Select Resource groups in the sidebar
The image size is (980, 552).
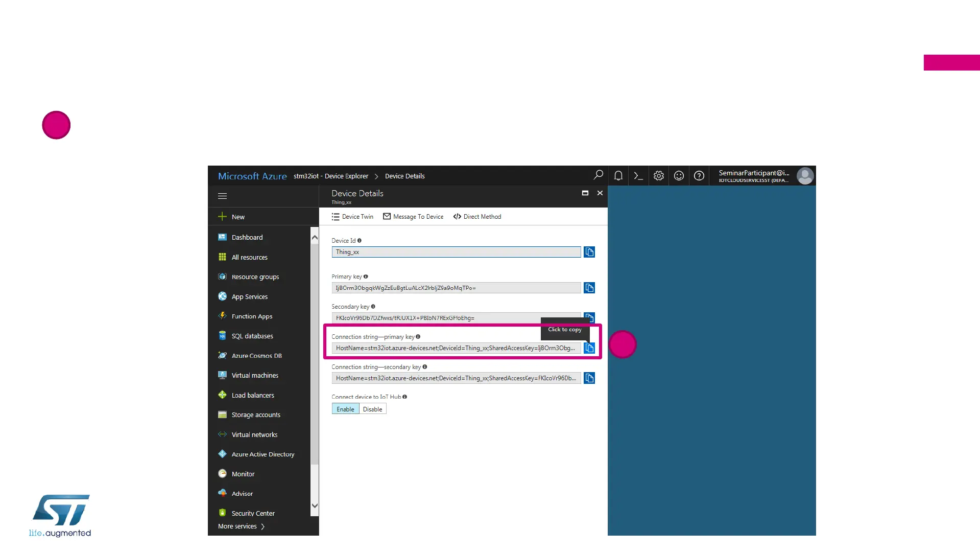point(255,277)
